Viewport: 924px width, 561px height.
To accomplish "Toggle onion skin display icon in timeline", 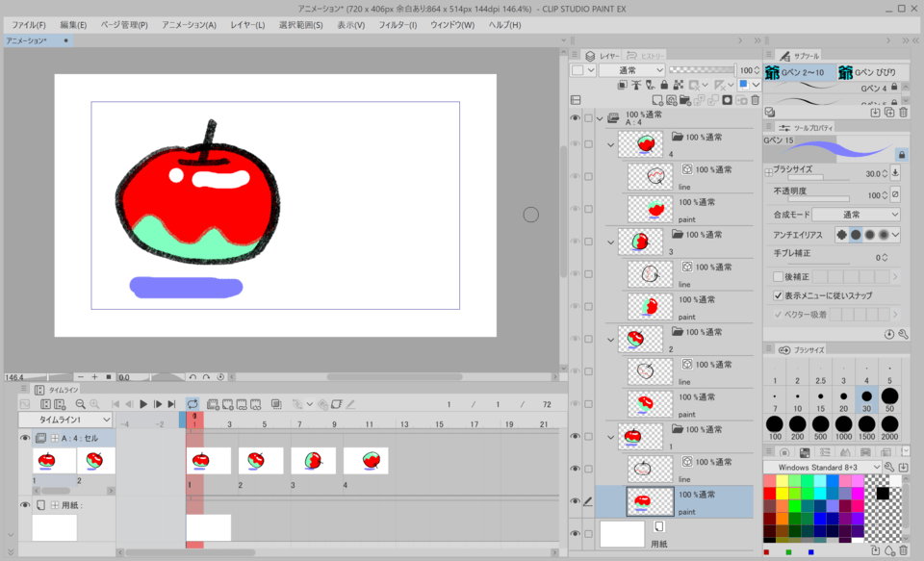I will coord(276,404).
